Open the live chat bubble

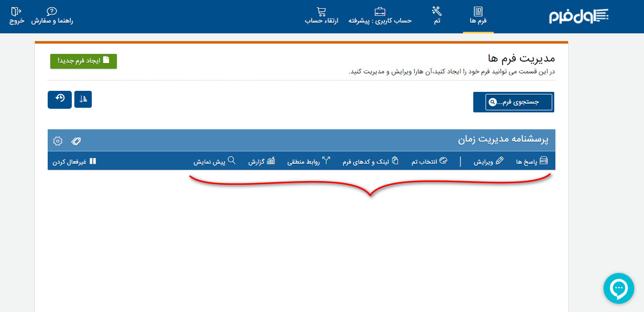point(619,288)
